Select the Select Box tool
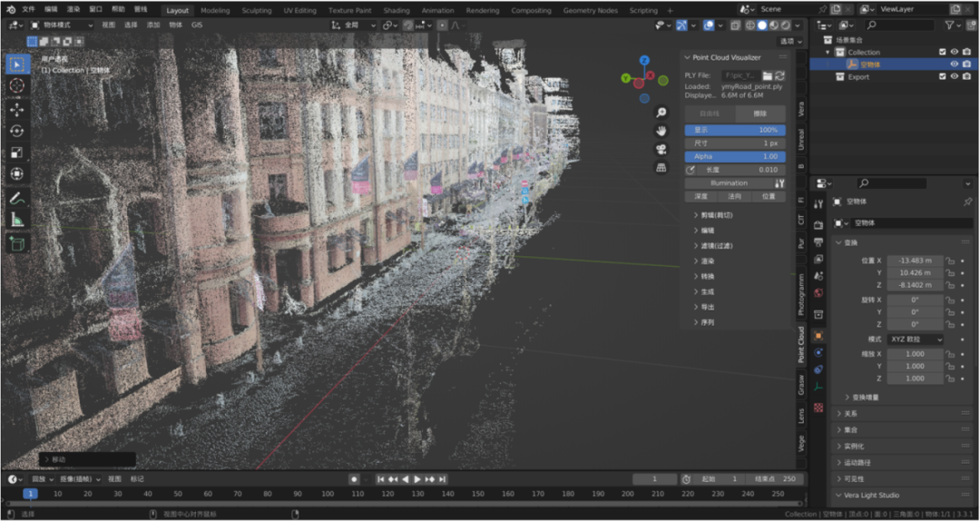 click(17, 64)
